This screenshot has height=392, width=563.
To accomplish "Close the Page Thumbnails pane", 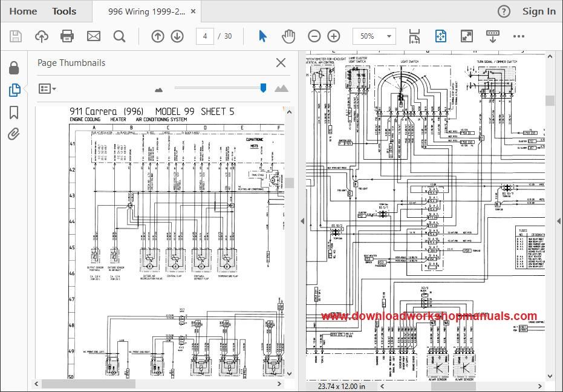I will 281,63.
